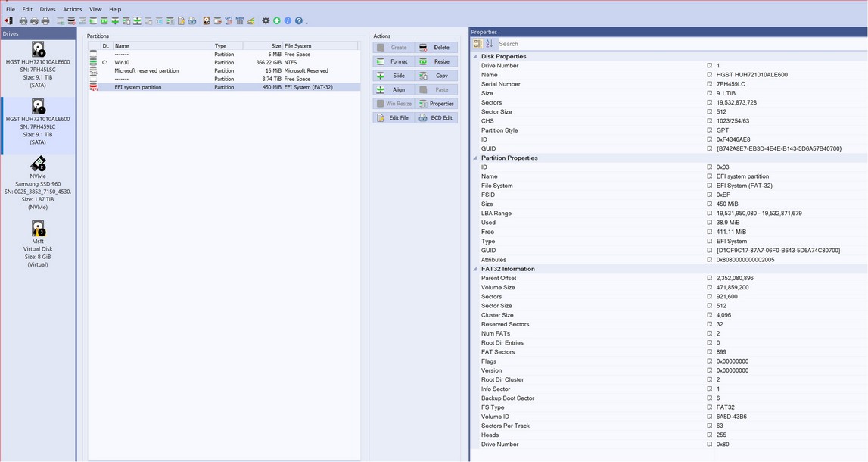This screenshot has height=462, width=868.
Task: Click the MBR toolbar icon
Action: tap(240, 20)
